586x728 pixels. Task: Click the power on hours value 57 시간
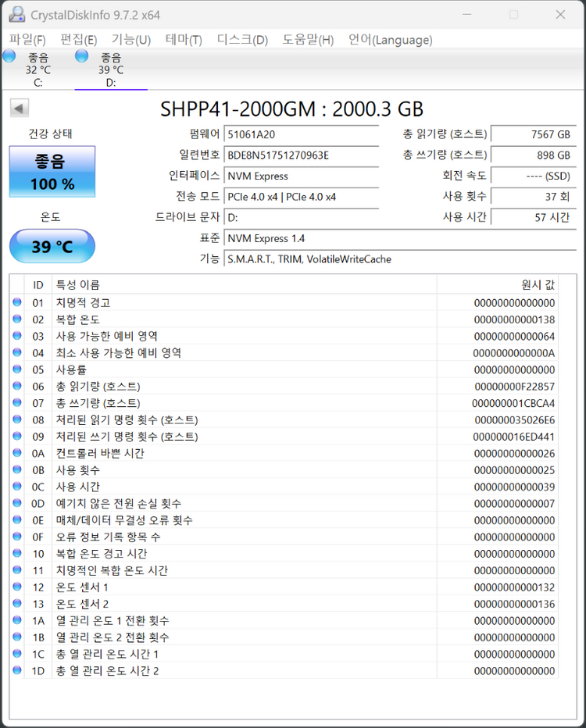pos(534,218)
